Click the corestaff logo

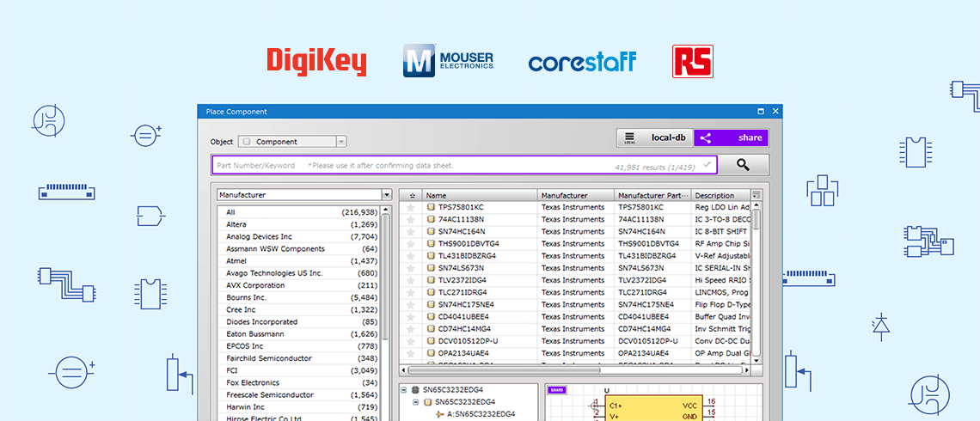tap(583, 62)
